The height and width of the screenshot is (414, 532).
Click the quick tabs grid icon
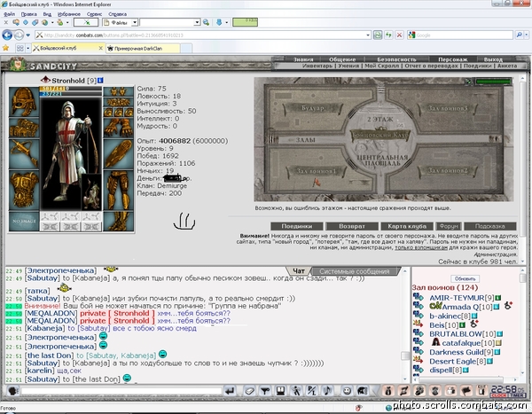(x=20, y=48)
